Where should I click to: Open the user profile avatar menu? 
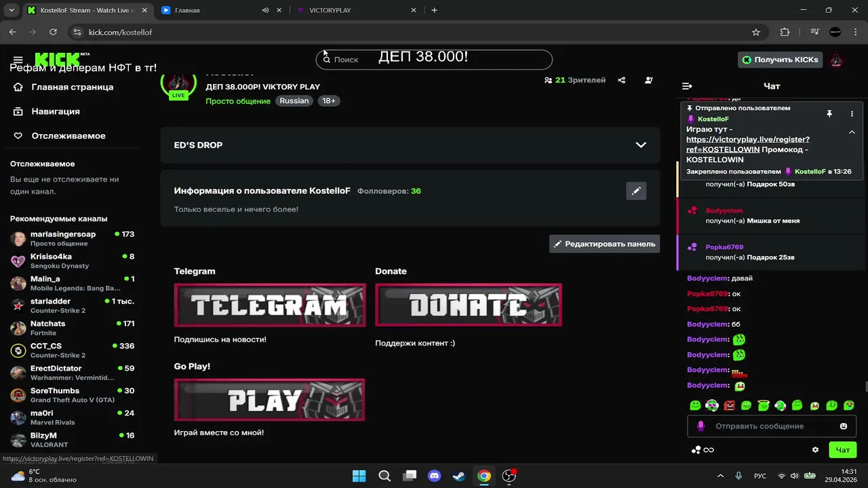836,60
